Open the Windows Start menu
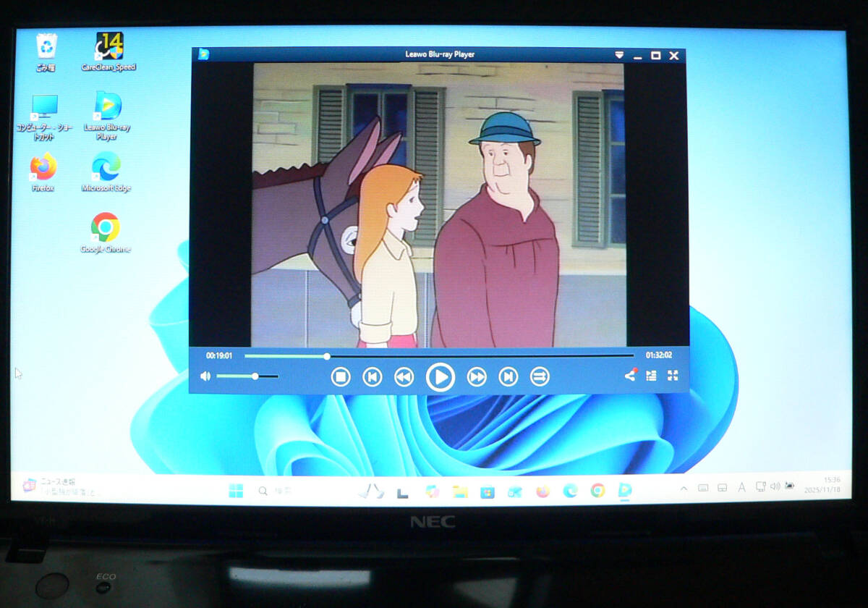868x608 pixels. click(236, 491)
